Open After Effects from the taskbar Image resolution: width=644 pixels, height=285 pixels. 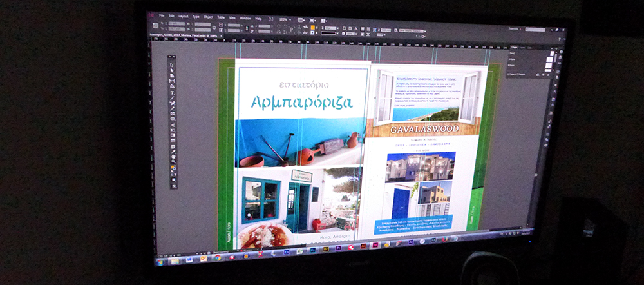click(x=411, y=242)
